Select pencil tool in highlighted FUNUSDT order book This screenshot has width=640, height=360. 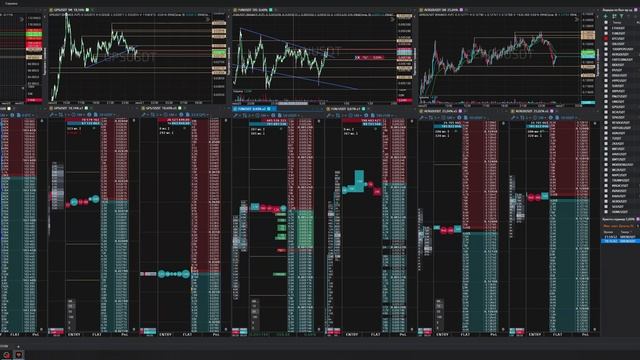click(x=236, y=116)
